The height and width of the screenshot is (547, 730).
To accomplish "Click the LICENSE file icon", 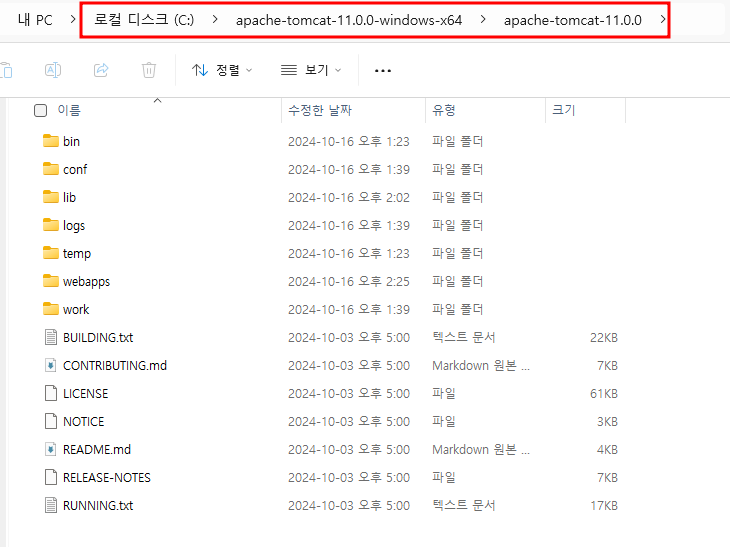I will 51,393.
